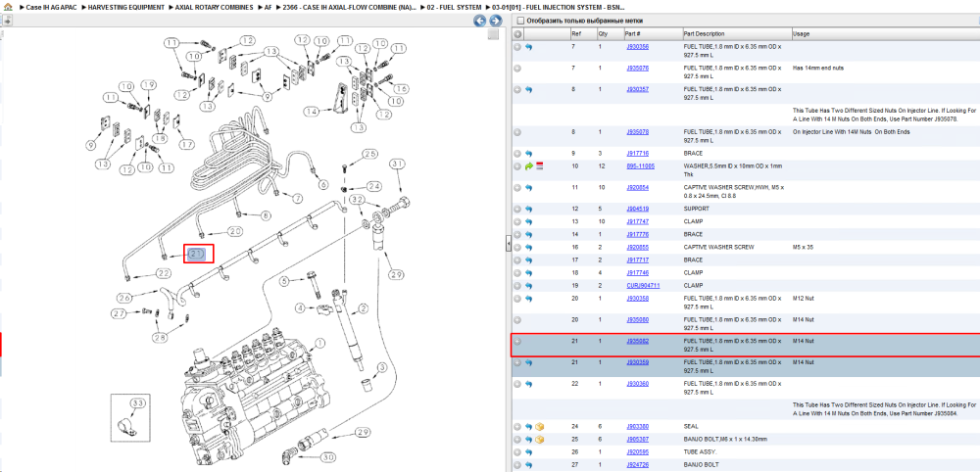Select callout 14 in the diagram
980x472 pixels.
click(313, 112)
